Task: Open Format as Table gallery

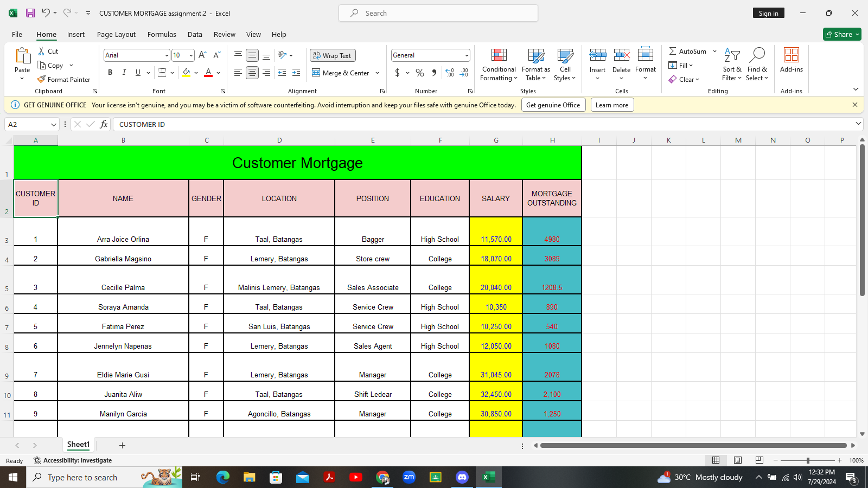Action: (x=536, y=65)
